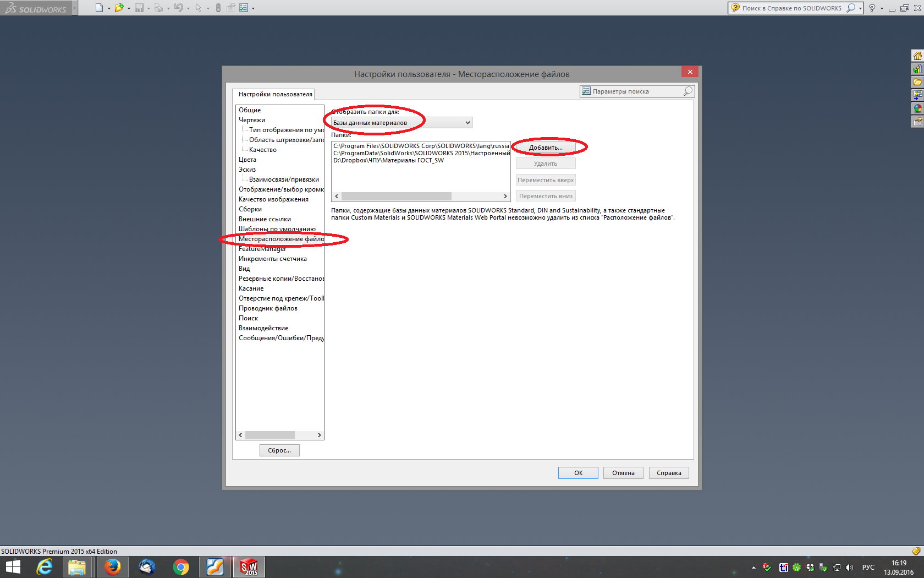
Task: Launch Internet Explorer from the taskbar
Action: [x=44, y=567]
